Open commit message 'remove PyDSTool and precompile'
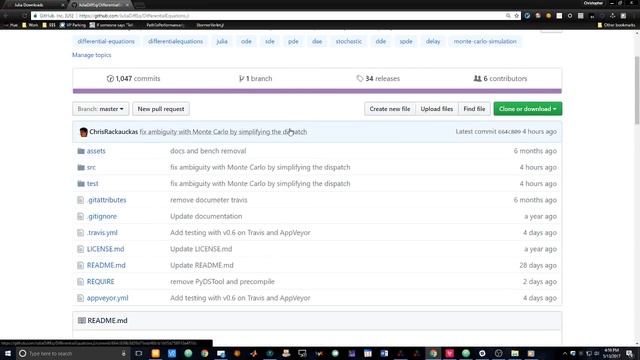Image resolution: width=640 pixels, height=360 pixels. (222, 282)
